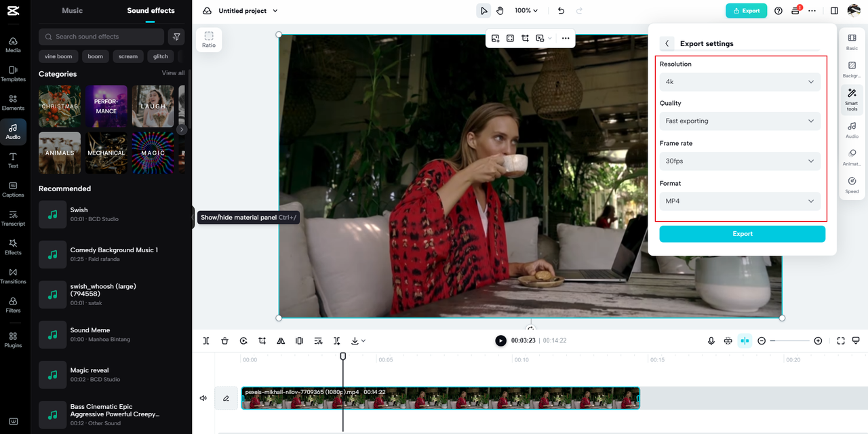Open the Plugins panel
Image resolution: width=868 pixels, height=434 pixels.
[13, 340]
